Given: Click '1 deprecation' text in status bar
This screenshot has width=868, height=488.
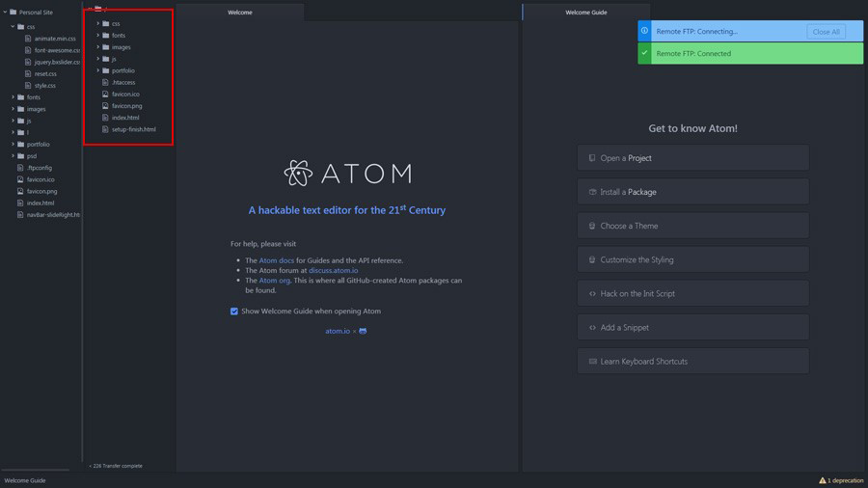Looking at the screenshot, I should point(845,480).
